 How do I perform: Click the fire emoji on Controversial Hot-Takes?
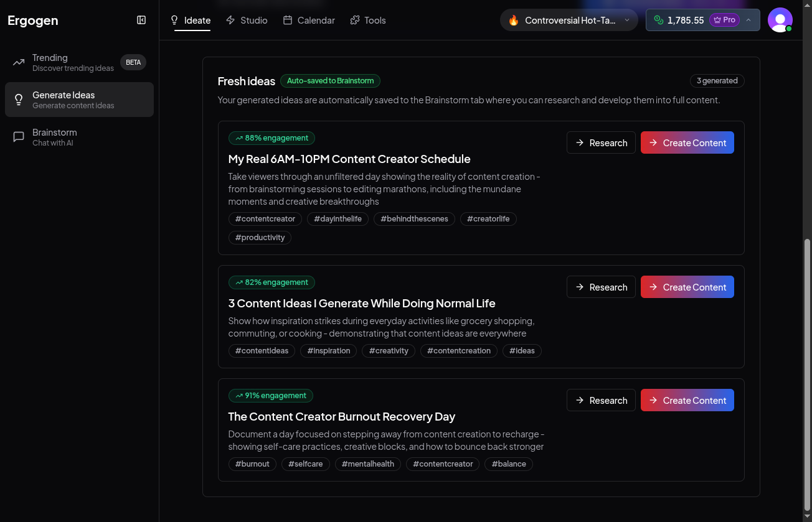tap(514, 20)
